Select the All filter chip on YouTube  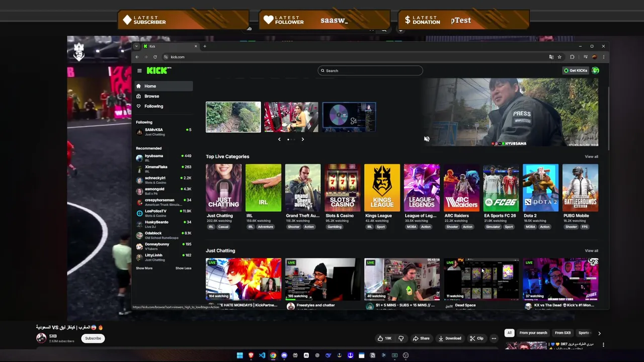pyautogui.click(x=510, y=333)
